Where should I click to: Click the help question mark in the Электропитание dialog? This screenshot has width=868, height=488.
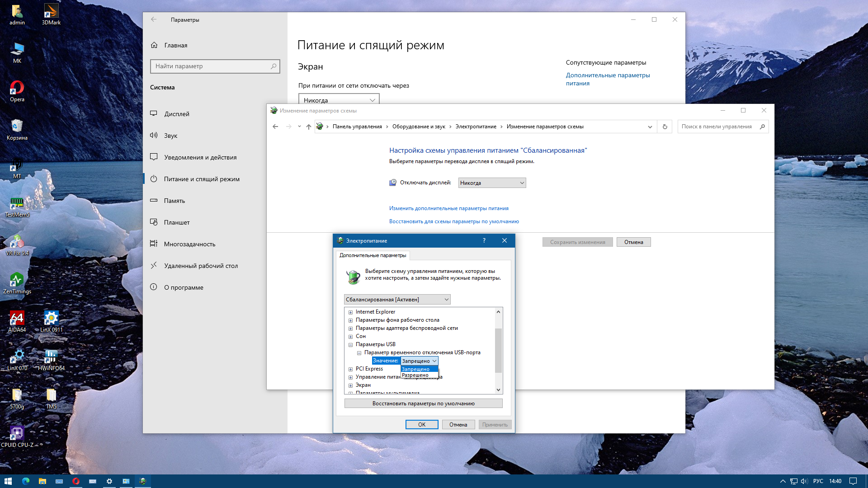(484, 240)
